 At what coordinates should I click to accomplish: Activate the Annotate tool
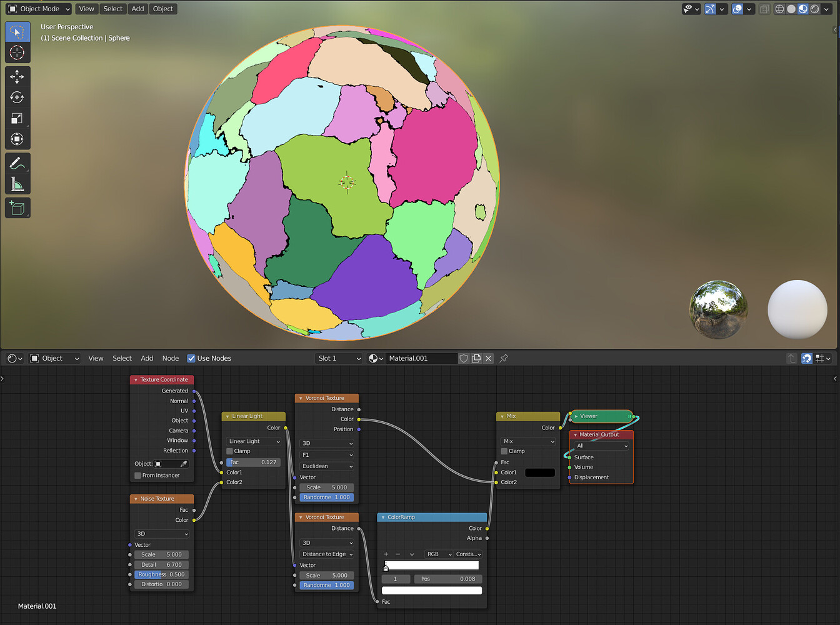coord(17,164)
